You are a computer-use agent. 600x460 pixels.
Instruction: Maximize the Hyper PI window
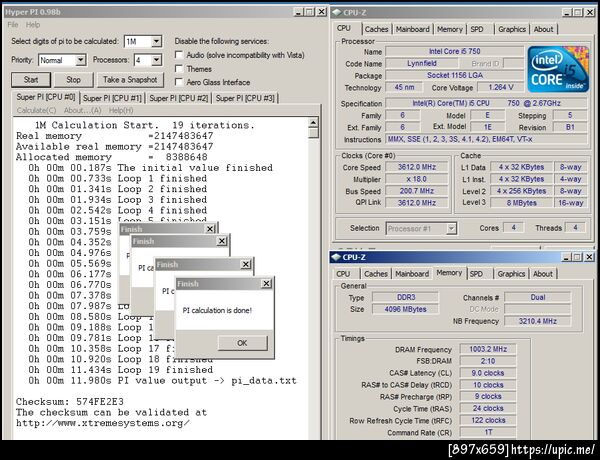point(310,12)
